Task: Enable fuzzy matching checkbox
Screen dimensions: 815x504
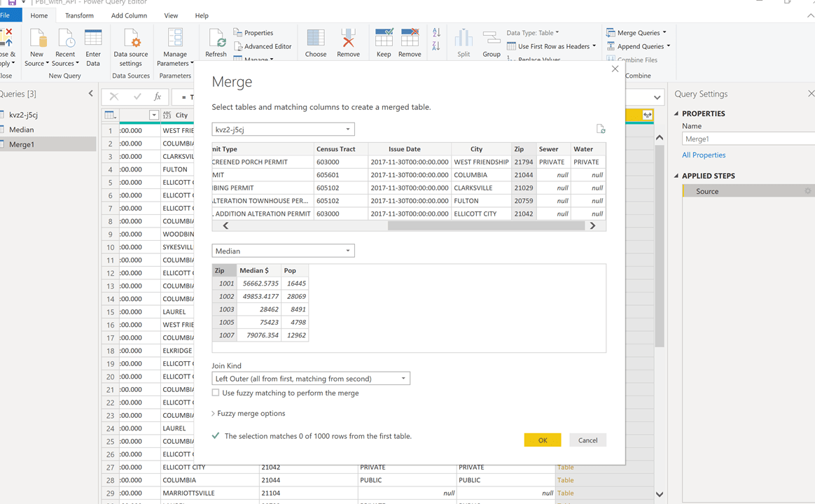Action: click(216, 393)
